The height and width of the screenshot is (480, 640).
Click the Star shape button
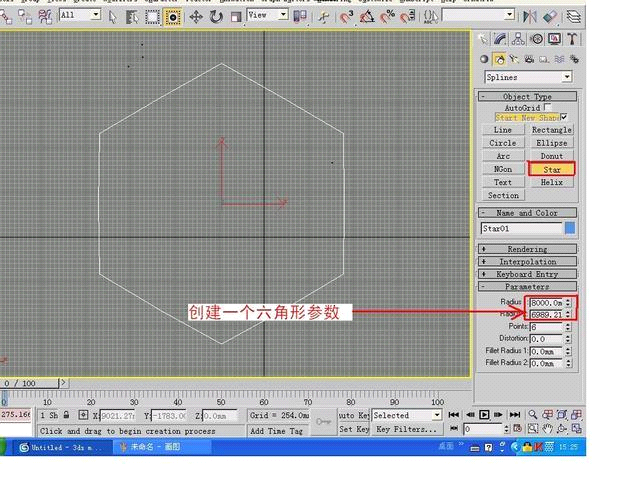click(552, 170)
